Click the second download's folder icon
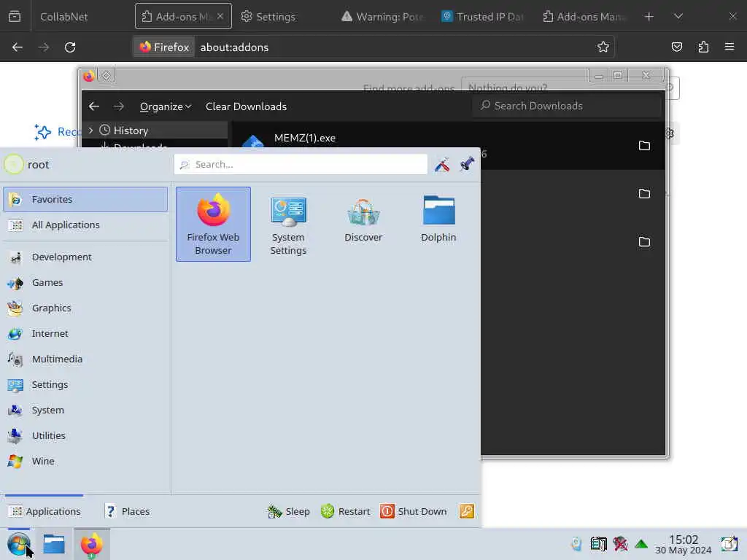The height and width of the screenshot is (560, 747). coord(644,194)
